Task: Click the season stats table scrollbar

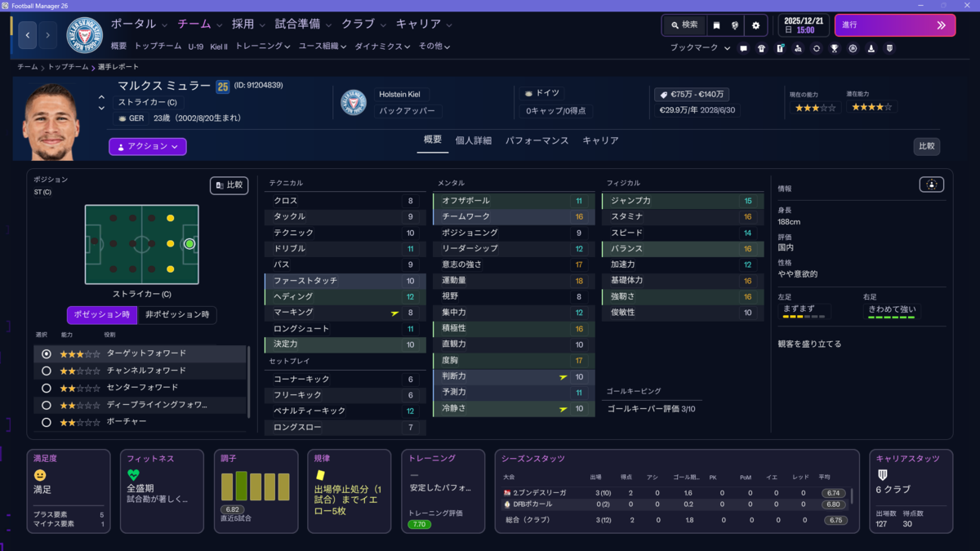Action: [853, 496]
